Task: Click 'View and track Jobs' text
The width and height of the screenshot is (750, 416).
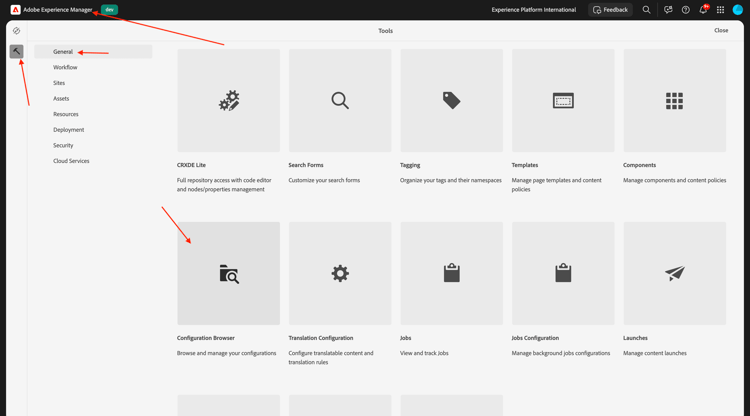Action: tap(424, 353)
